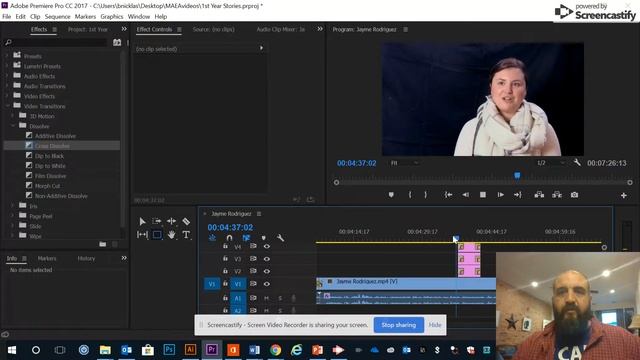Image resolution: width=640 pixels, height=360 pixels.
Task: Click the Hide link in Screencastify bar
Action: 435,325
